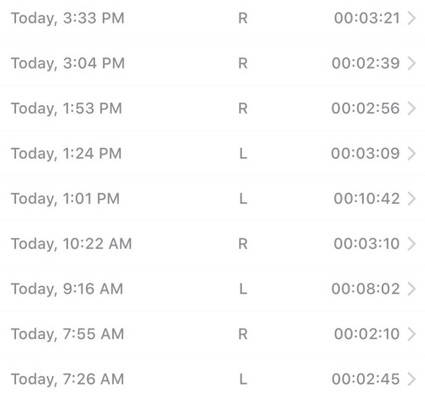Click the Today, 10:22 AM timestamp
The width and height of the screenshot is (425, 400).
pyautogui.click(x=71, y=244)
